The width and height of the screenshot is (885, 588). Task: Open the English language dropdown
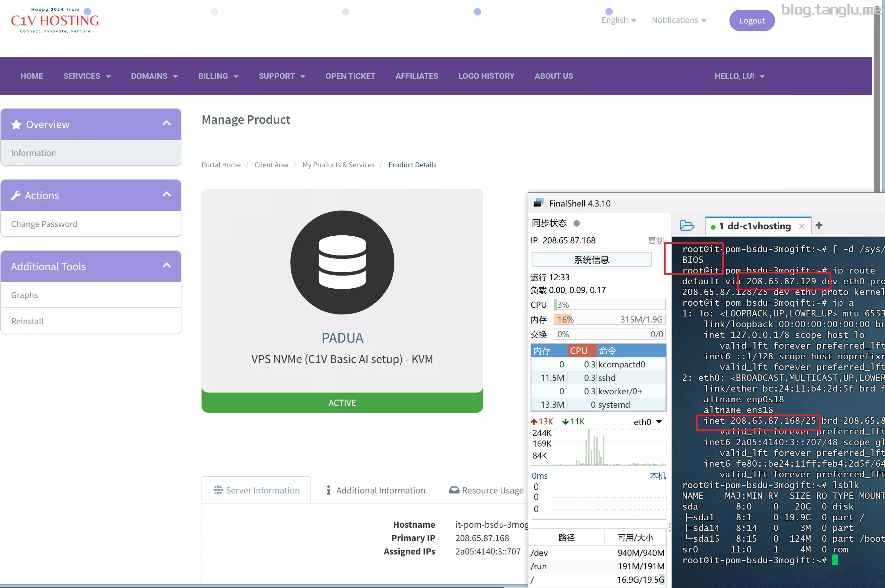619,20
